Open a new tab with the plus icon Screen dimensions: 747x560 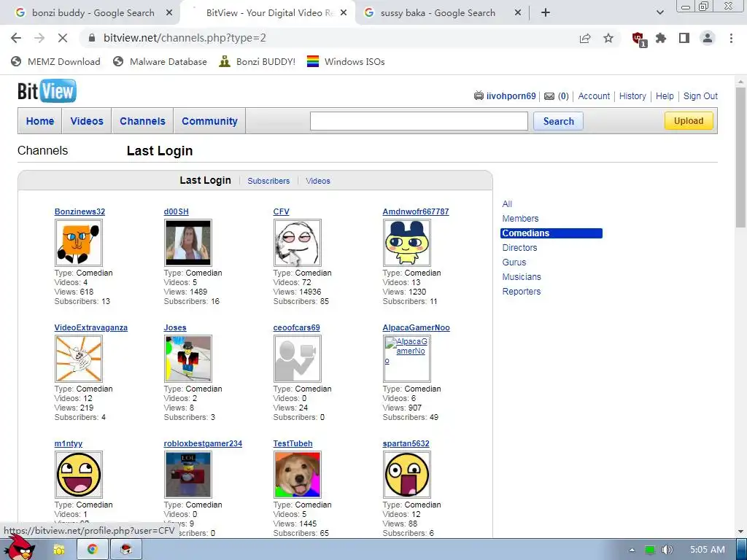coord(546,13)
